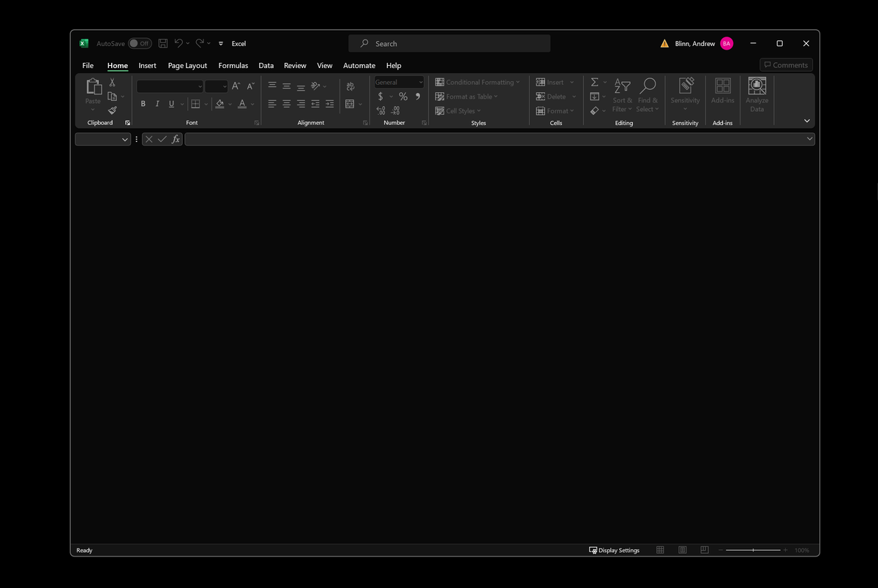Screen dimensions: 878x588
Task: Click the Fill Color bucket icon
Action: [x=219, y=104]
